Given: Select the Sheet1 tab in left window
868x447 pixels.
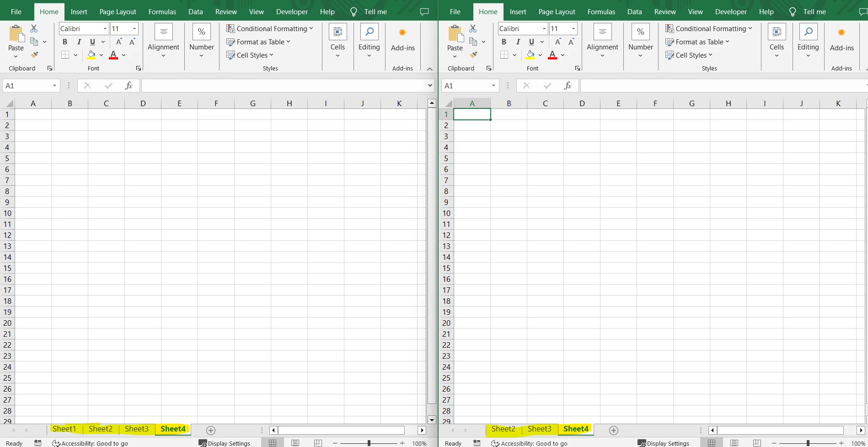Looking at the screenshot, I should (x=64, y=429).
